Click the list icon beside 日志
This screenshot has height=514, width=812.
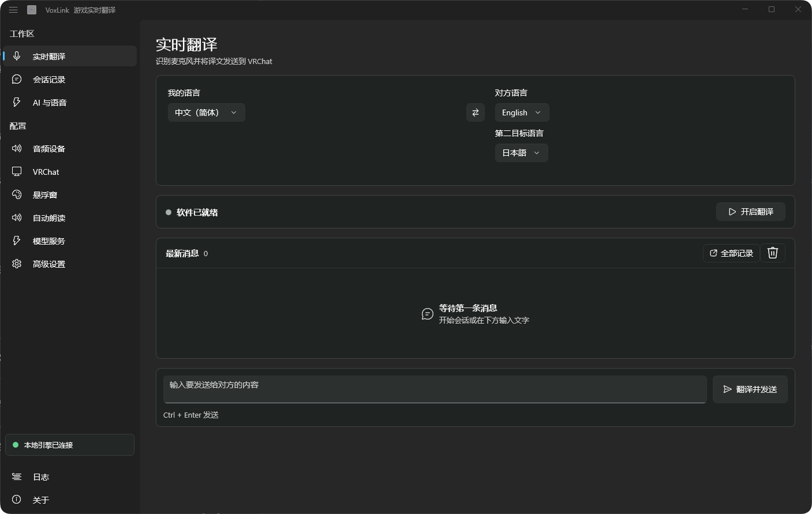coord(17,477)
